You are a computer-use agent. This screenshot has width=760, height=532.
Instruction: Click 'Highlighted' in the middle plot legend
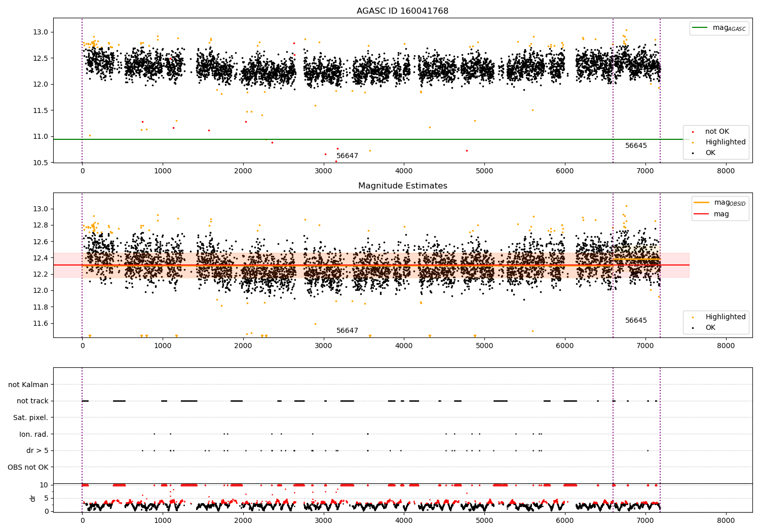tap(726, 317)
